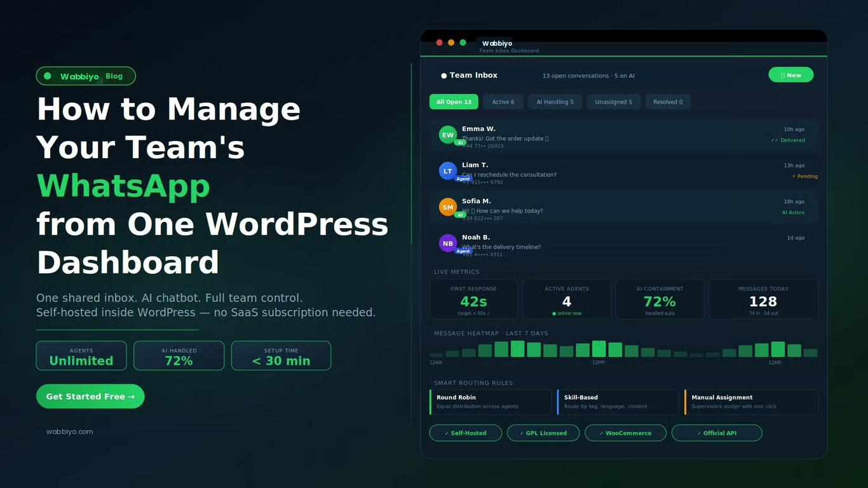Click the Delivered status on Emma W.'s row

click(x=788, y=140)
